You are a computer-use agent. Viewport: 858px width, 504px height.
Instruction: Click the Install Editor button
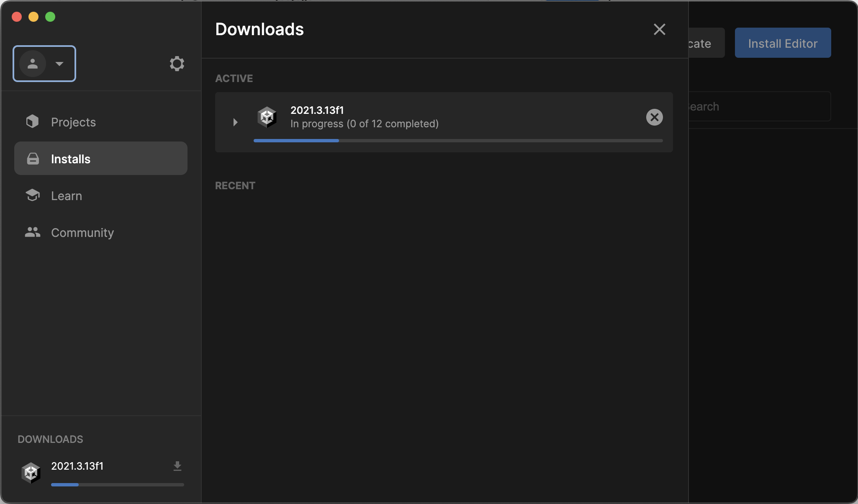tap(782, 43)
